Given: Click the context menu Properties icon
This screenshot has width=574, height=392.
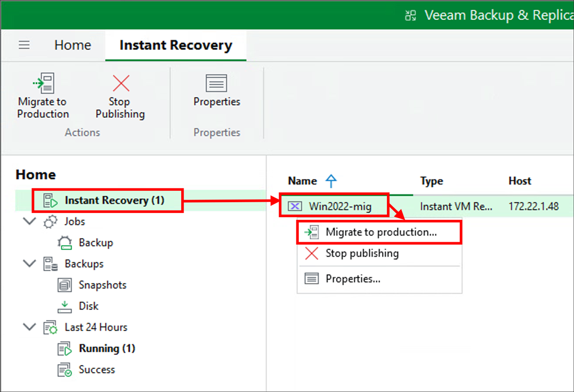Looking at the screenshot, I should [x=311, y=279].
